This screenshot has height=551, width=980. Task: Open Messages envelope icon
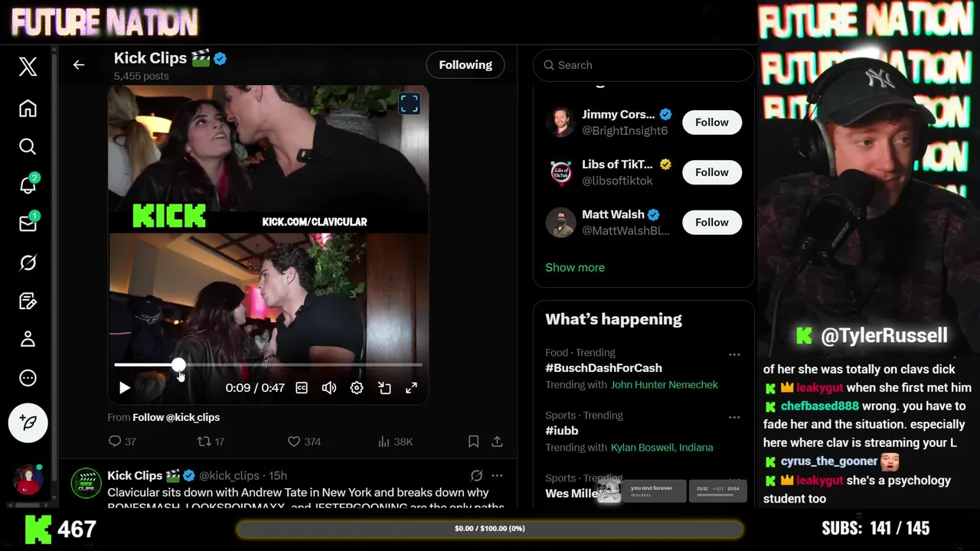point(28,223)
